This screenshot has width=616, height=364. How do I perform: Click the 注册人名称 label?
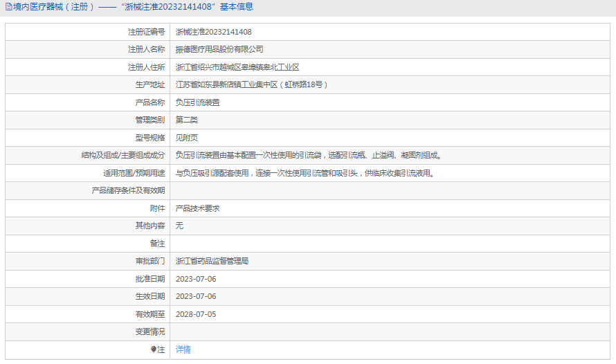(147, 49)
